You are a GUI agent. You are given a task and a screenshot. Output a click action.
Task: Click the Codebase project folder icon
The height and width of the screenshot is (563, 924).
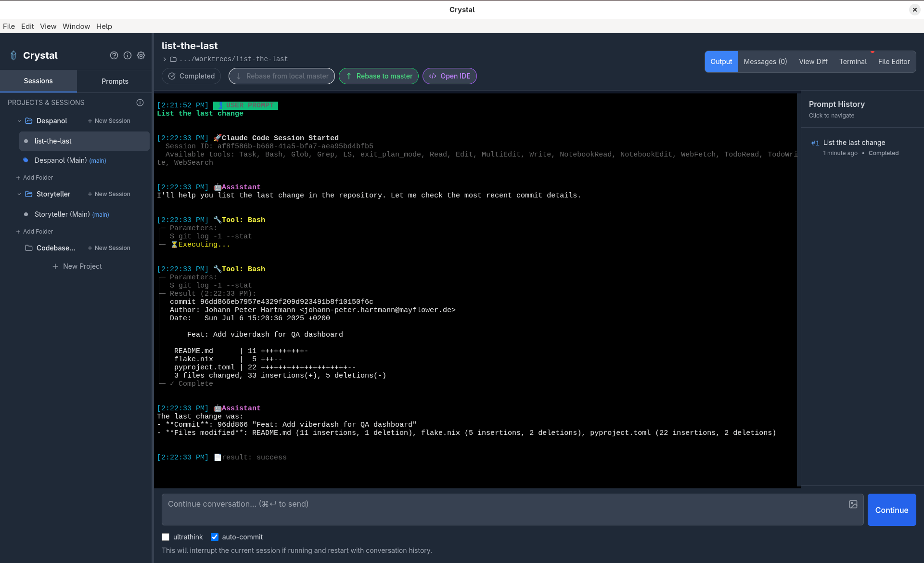pyautogui.click(x=29, y=248)
